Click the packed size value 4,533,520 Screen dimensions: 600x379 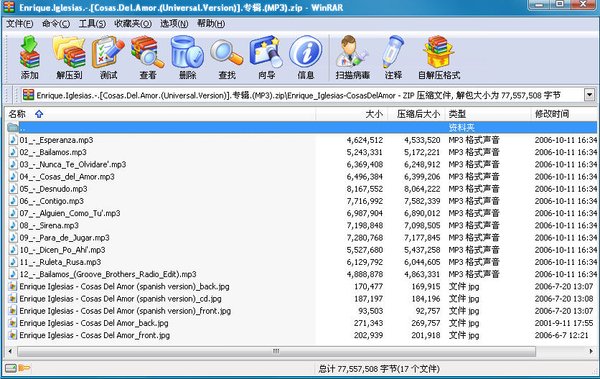click(422, 140)
